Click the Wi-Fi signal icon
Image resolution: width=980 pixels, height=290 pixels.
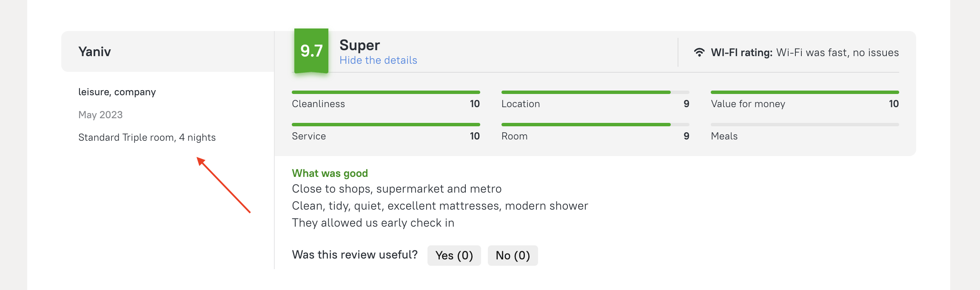699,52
